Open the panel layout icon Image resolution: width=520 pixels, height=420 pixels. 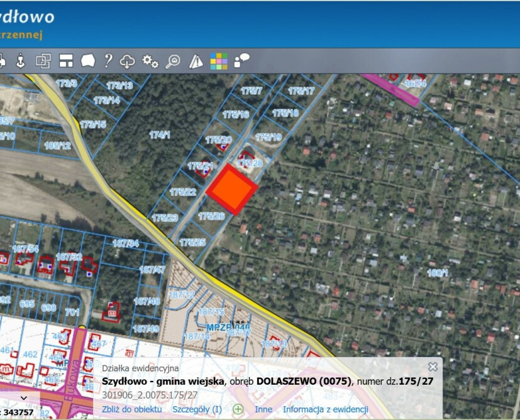[66, 60]
